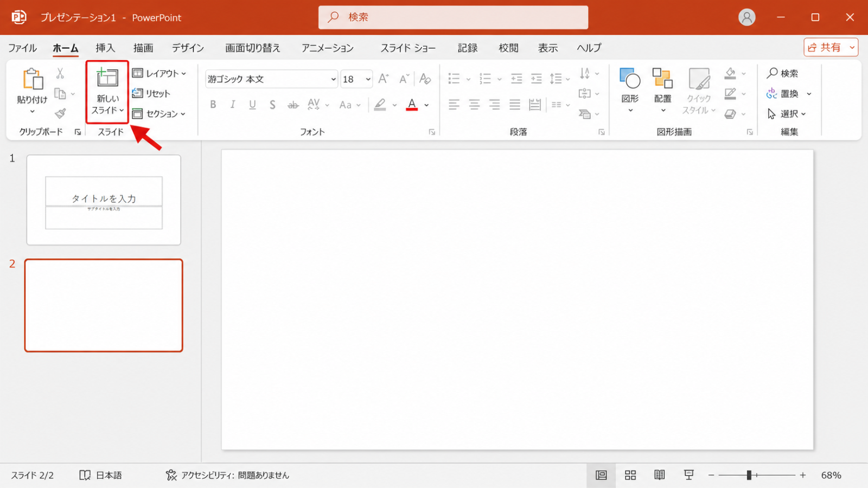The height and width of the screenshot is (488, 868).
Task: Switch to the デザイン tab
Action: pos(188,48)
